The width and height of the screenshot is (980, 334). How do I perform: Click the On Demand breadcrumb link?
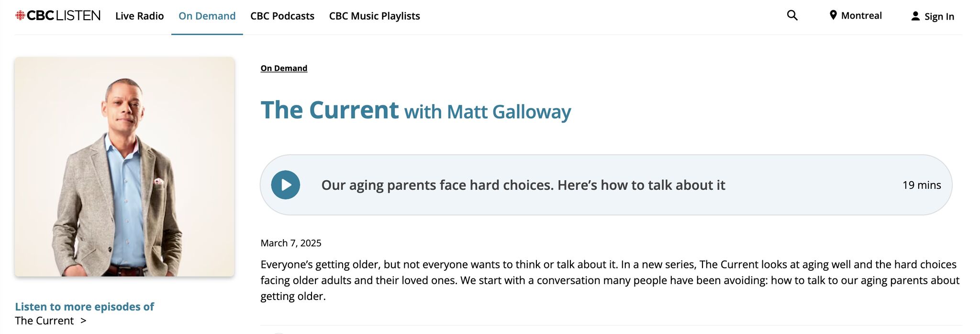[x=284, y=68]
